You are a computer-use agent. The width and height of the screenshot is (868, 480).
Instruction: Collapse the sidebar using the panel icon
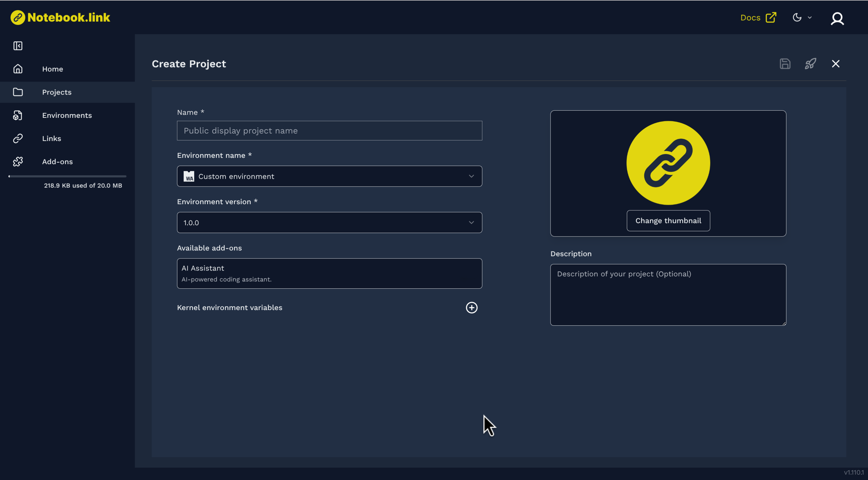pyautogui.click(x=18, y=46)
